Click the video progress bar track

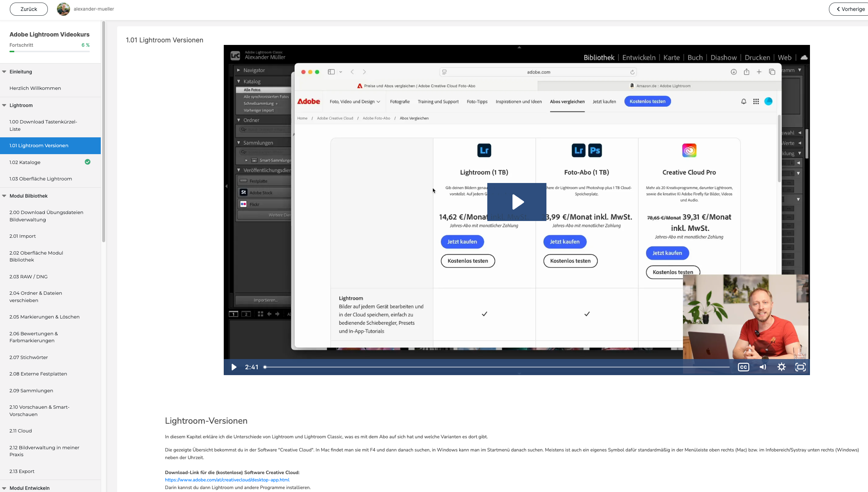click(496, 367)
